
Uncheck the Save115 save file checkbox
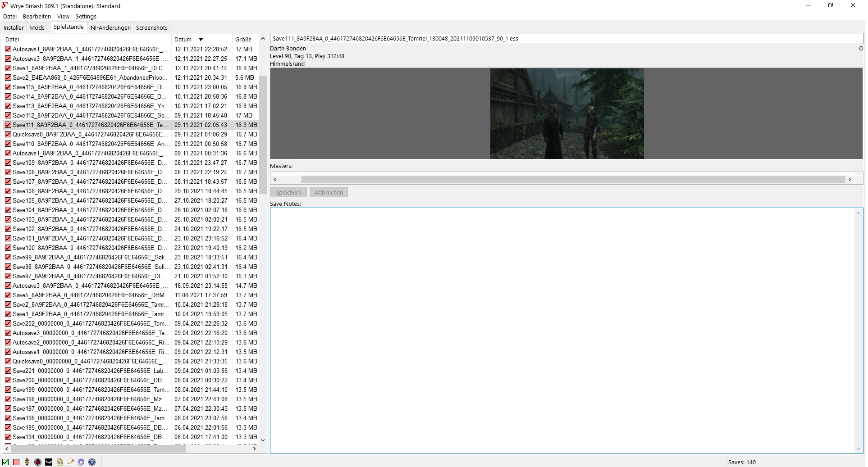coord(8,87)
